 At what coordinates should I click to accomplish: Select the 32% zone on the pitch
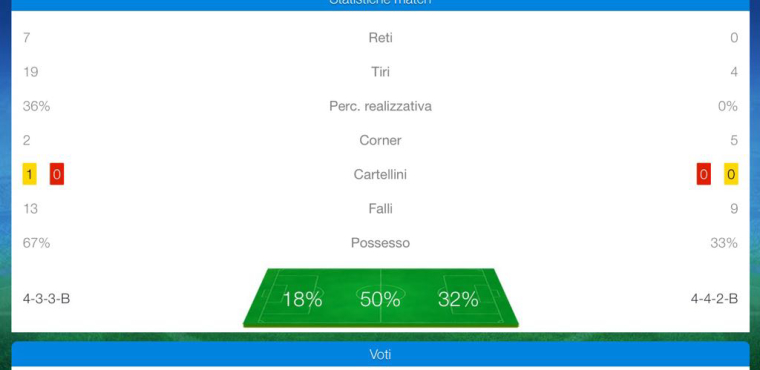pos(458,299)
